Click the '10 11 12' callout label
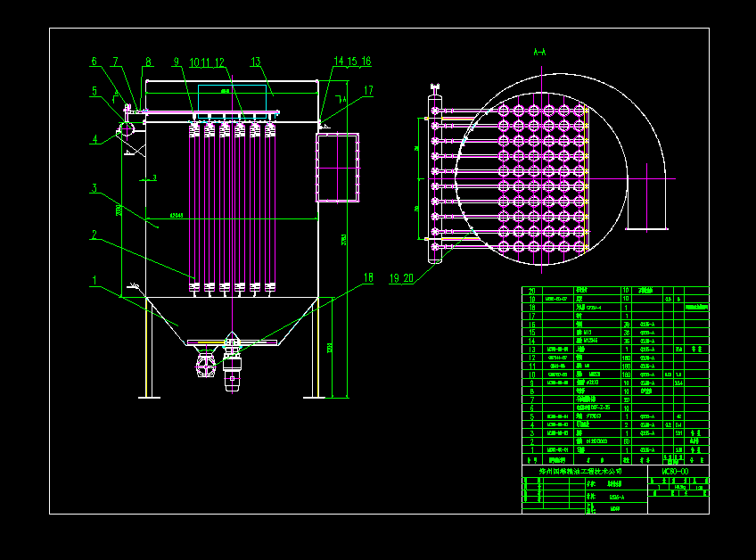756x560 pixels. coord(207,62)
